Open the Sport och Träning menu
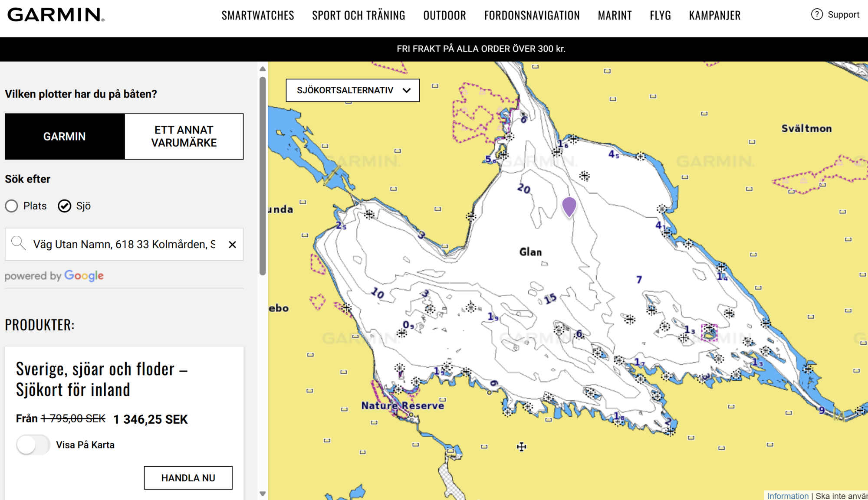 [x=358, y=15]
